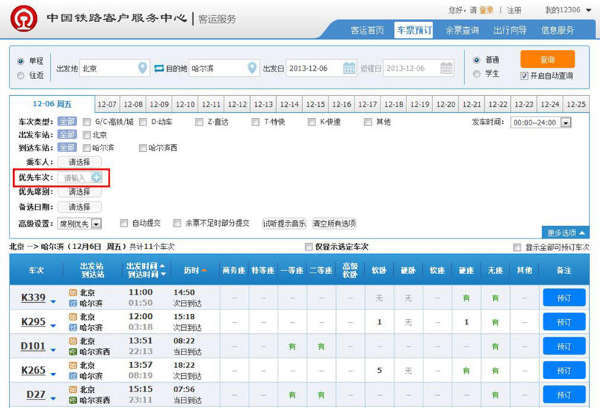
Task: Click the location pin in 出发地 field
Action: [142, 68]
